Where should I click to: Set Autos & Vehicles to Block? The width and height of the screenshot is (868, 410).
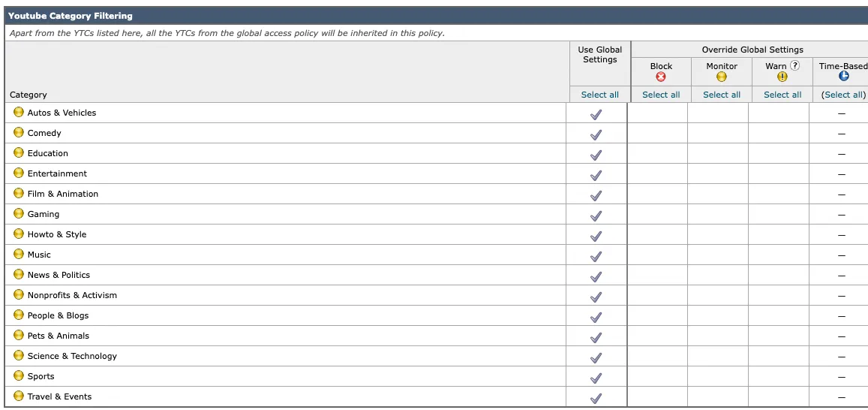[658, 113]
